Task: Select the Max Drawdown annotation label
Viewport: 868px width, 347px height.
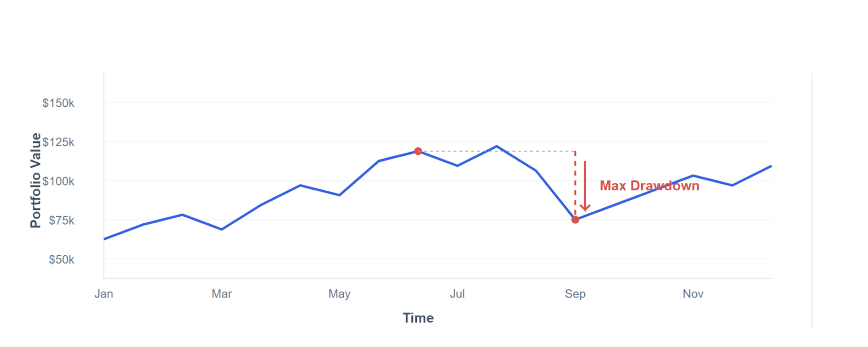Action: pyautogui.click(x=649, y=186)
